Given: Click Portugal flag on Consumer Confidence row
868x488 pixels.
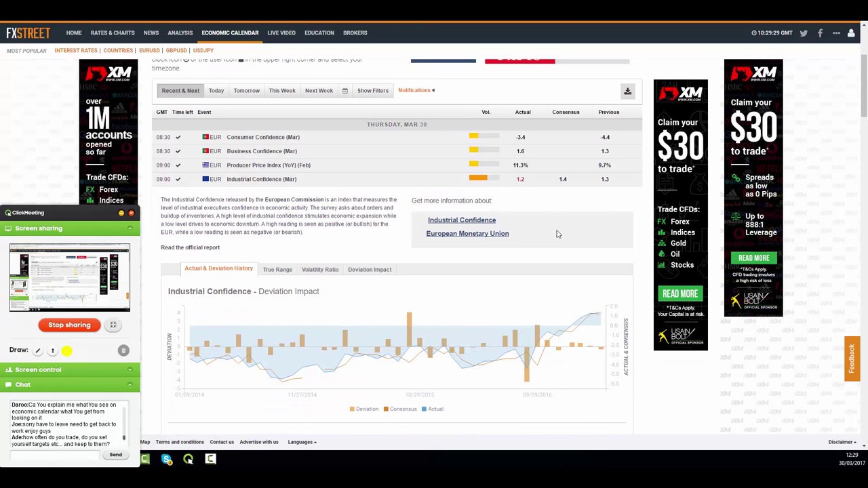Looking at the screenshot, I should 205,137.
